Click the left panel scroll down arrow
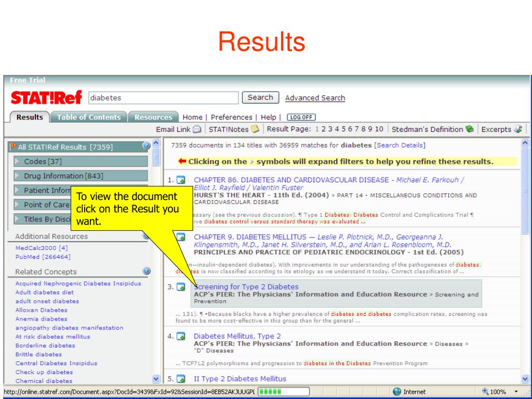 tap(156, 379)
